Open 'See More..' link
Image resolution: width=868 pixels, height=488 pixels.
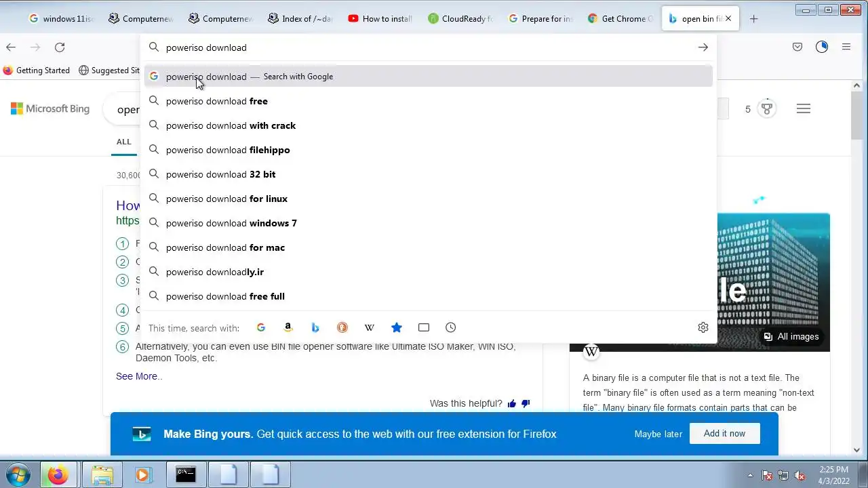click(x=139, y=376)
